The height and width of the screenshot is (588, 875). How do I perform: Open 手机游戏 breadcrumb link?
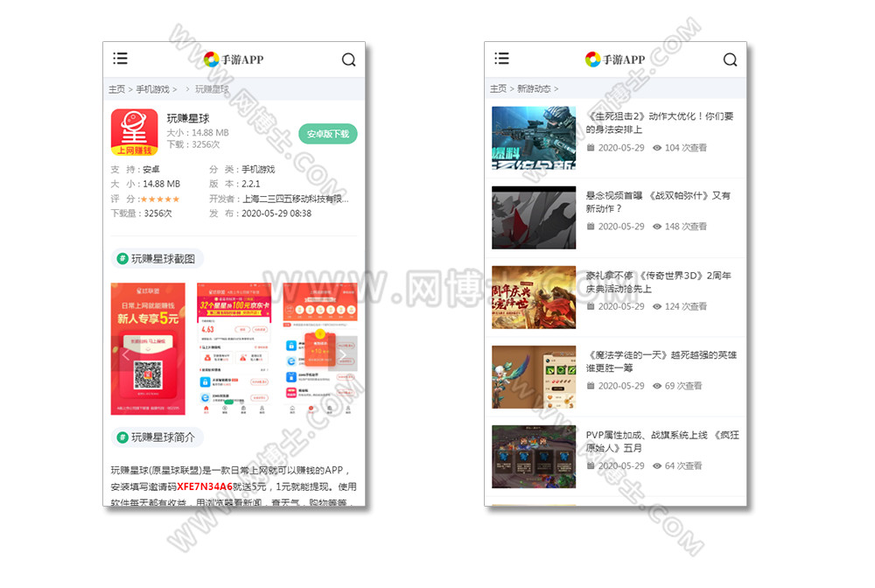click(152, 89)
